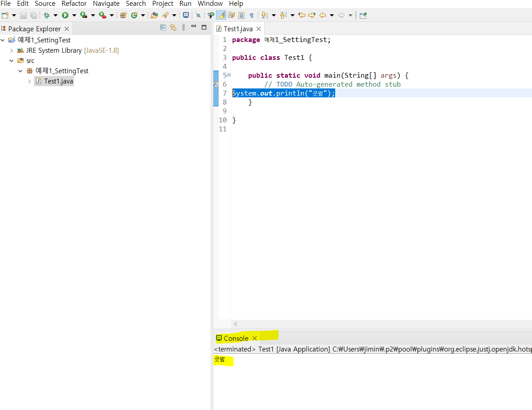
Task: Click the Coverage run icon
Action: (x=84, y=15)
